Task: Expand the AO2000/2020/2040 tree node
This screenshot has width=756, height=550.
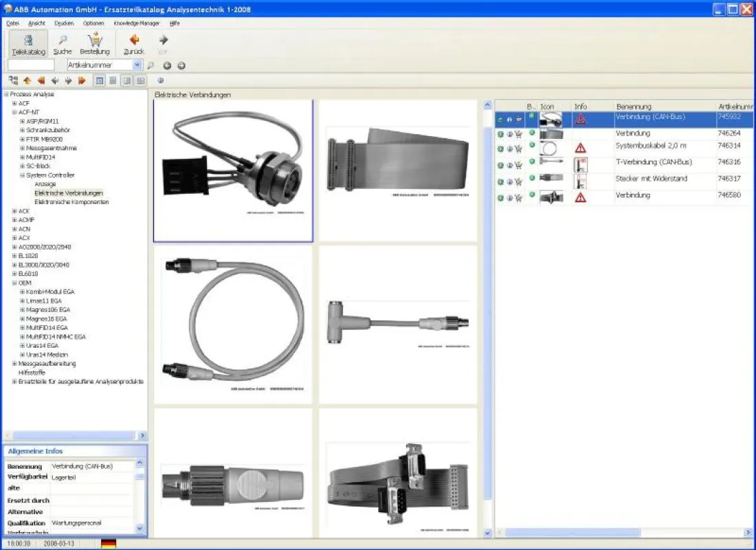Action: click(14, 247)
